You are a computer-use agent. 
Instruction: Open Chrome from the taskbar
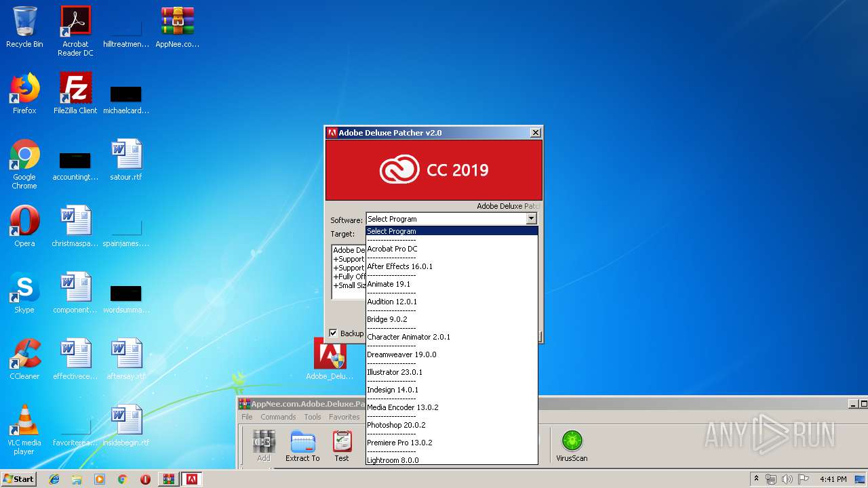[122, 479]
